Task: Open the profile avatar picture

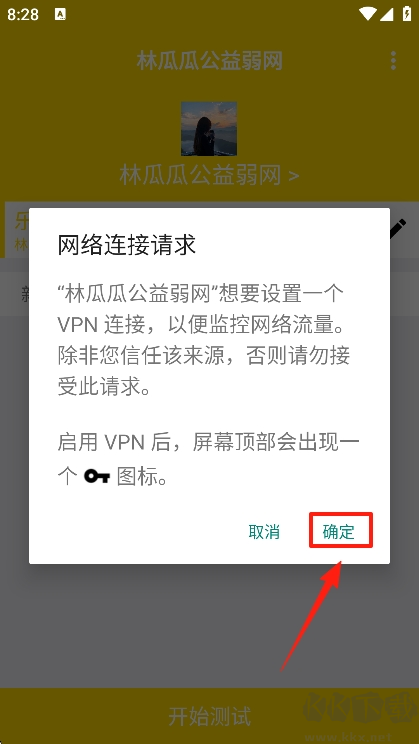Action: point(209,129)
